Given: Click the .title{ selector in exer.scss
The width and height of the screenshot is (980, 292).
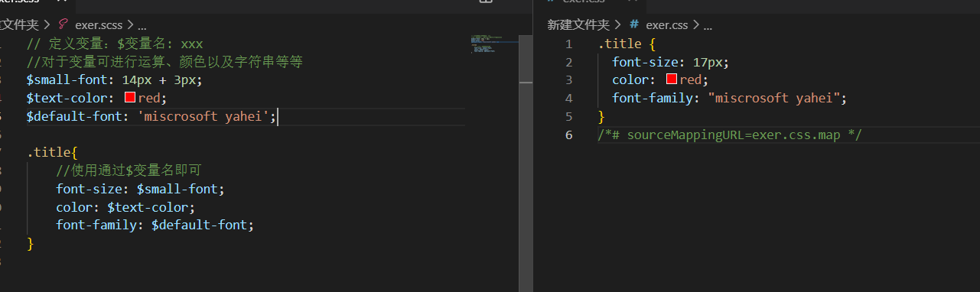Looking at the screenshot, I should pos(52,153).
